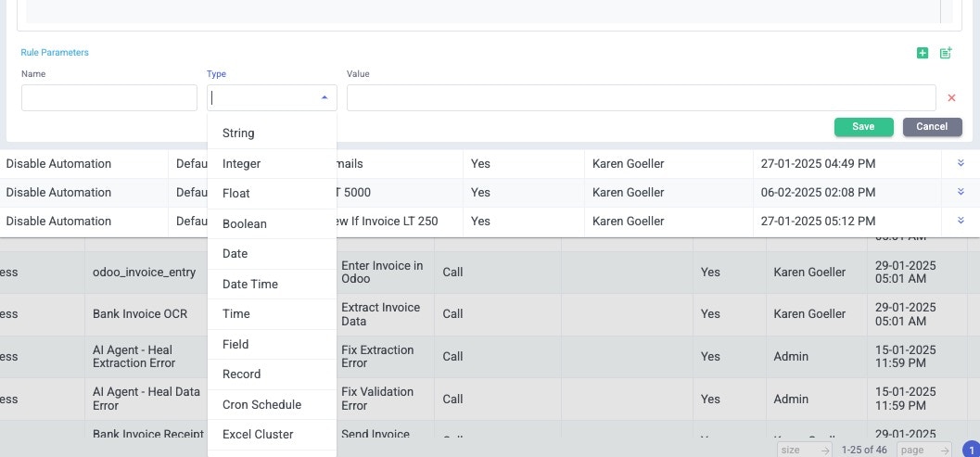Image resolution: width=980 pixels, height=457 pixels.
Task: Remove the parameter row with red X
Action: coord(951,98)
